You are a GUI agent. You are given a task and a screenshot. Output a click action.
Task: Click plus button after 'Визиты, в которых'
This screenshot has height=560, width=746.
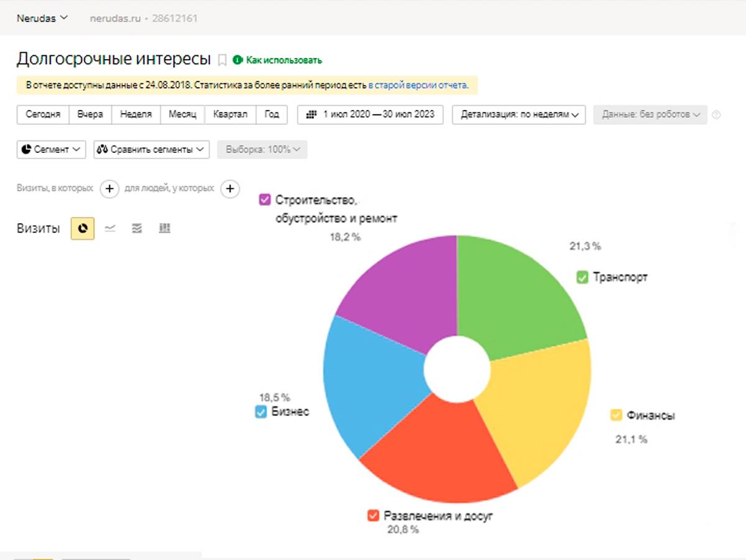109,188
